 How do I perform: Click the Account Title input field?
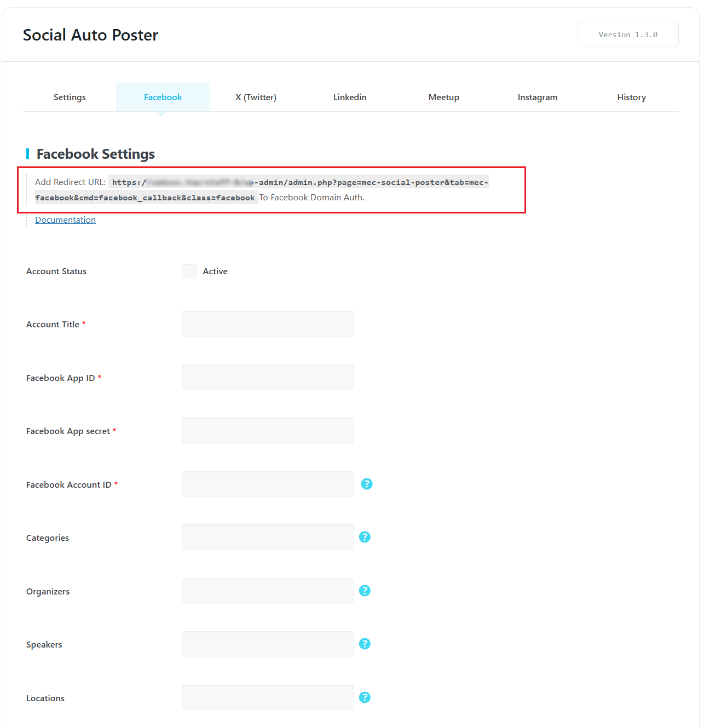tap(268, 323)
